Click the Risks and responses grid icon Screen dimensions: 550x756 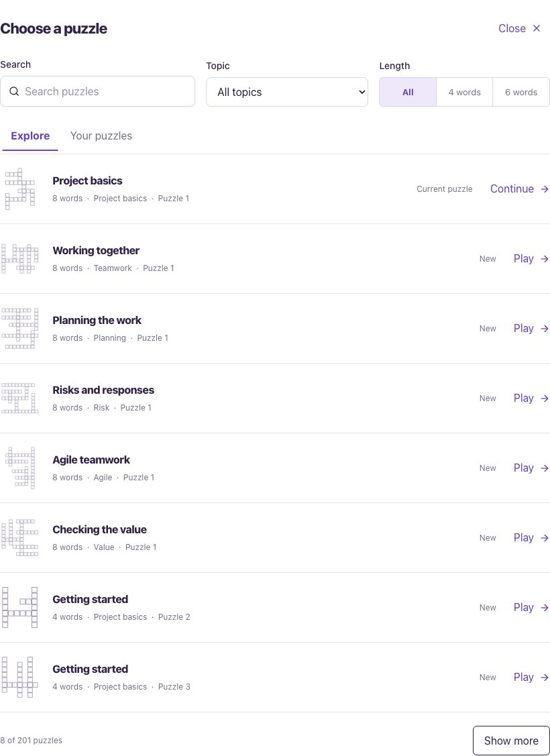point(19,398)
